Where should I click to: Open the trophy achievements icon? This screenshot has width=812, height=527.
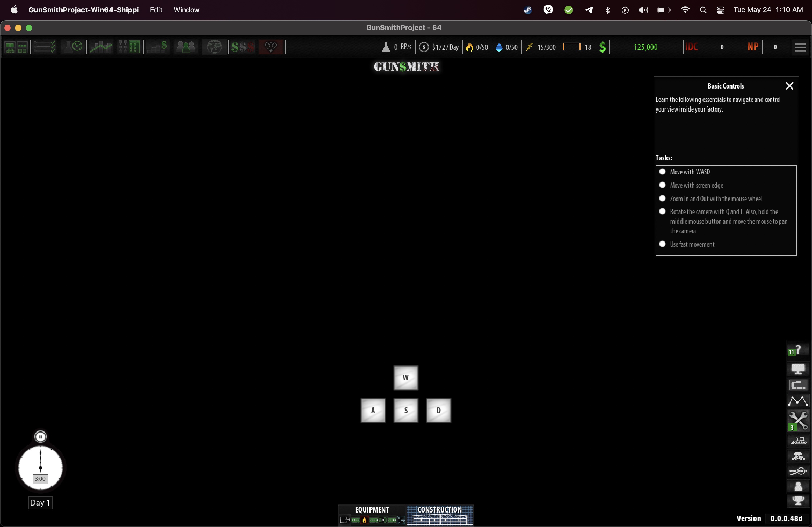tap(798, 501)
